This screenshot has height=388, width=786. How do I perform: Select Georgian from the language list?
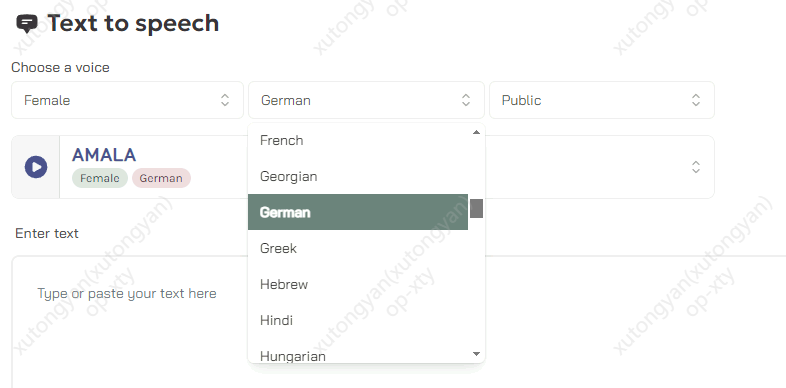(358, 176)
